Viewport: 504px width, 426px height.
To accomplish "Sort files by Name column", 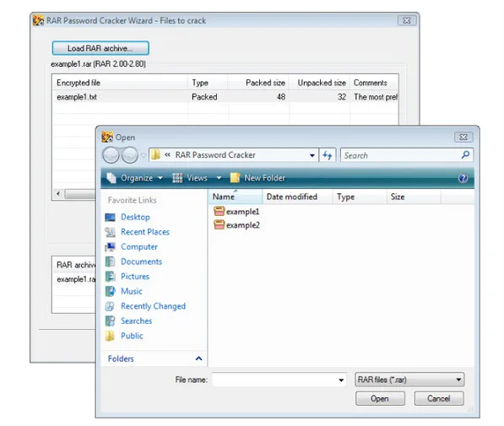I will point(236,197).
